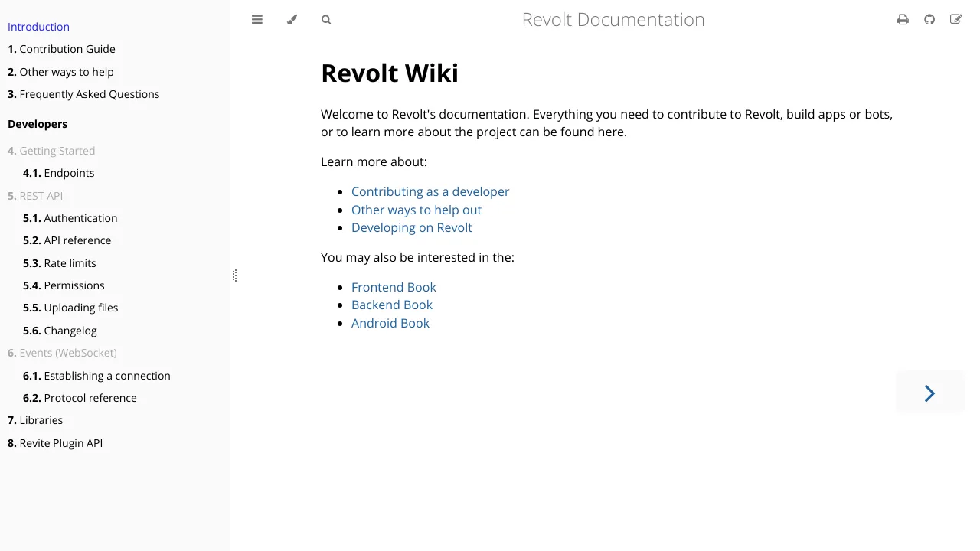
Task: Click the Getting Started section heading
Action: click(x=51, y=151)
